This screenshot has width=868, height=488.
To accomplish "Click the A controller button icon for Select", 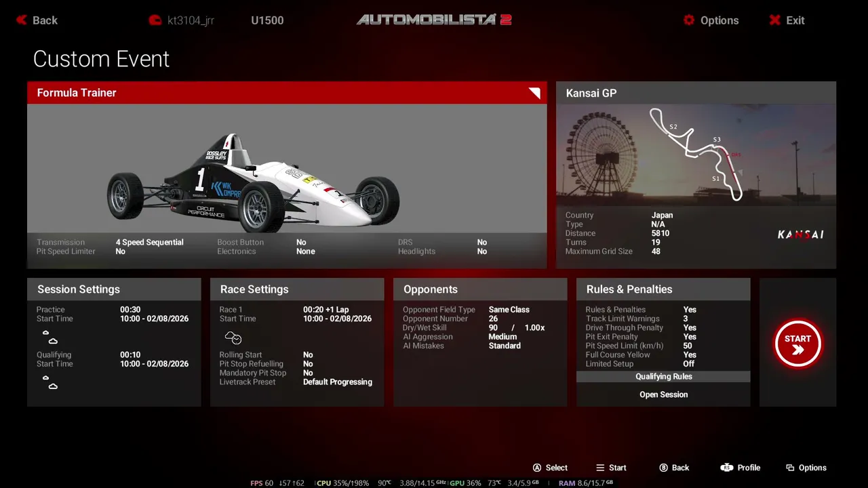I will click(537, 468).
